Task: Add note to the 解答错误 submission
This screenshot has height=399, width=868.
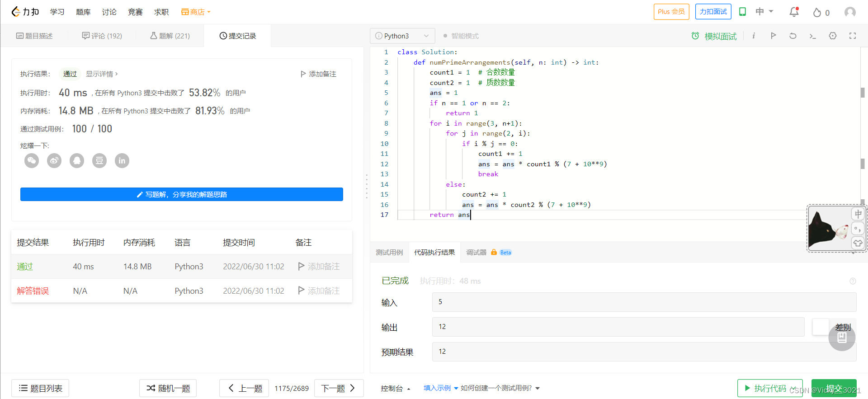Action: coord(319,291)
